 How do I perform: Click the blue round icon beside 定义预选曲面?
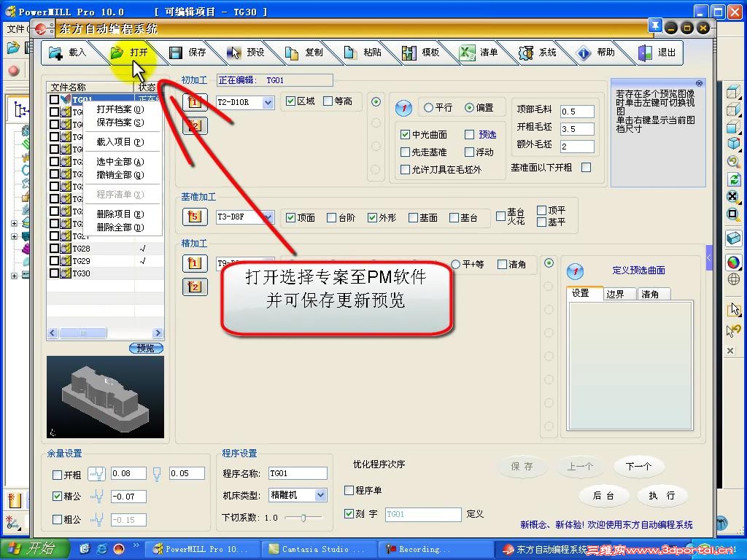coord(575,271)
